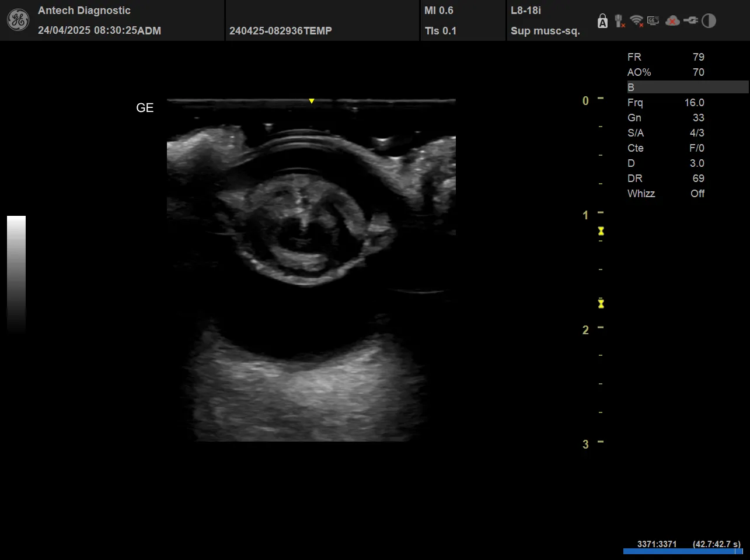This screenshot has height=560, width=750.
Task: Click the patient ID 240425-082936TEMP field
Action: point(281,31)
